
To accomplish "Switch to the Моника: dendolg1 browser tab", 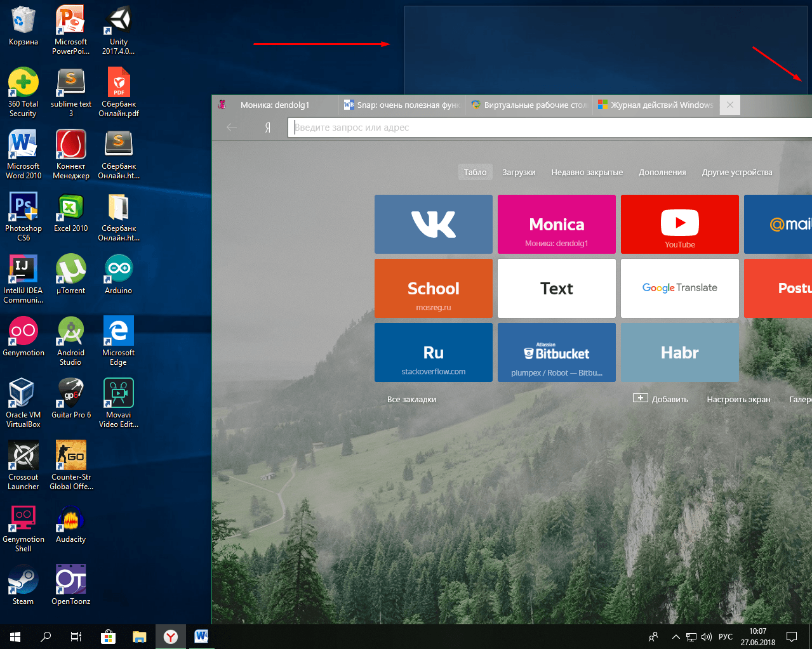I will [275, 105].
